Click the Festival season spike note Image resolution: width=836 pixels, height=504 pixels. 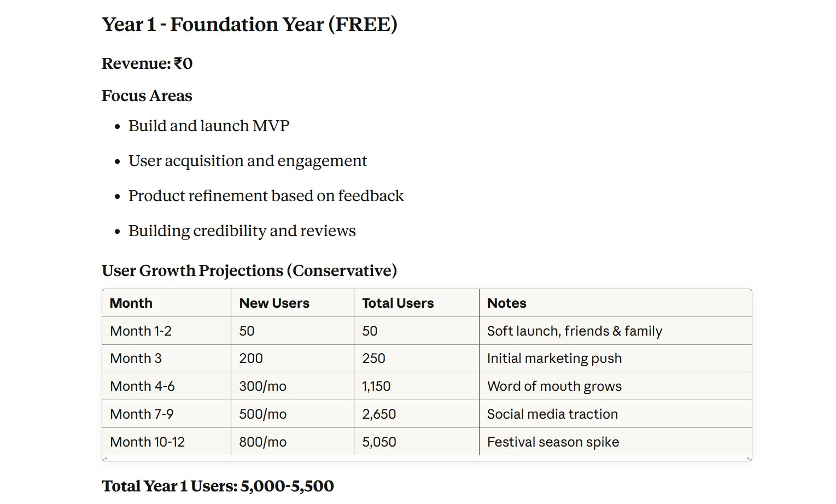pos(553,442)
